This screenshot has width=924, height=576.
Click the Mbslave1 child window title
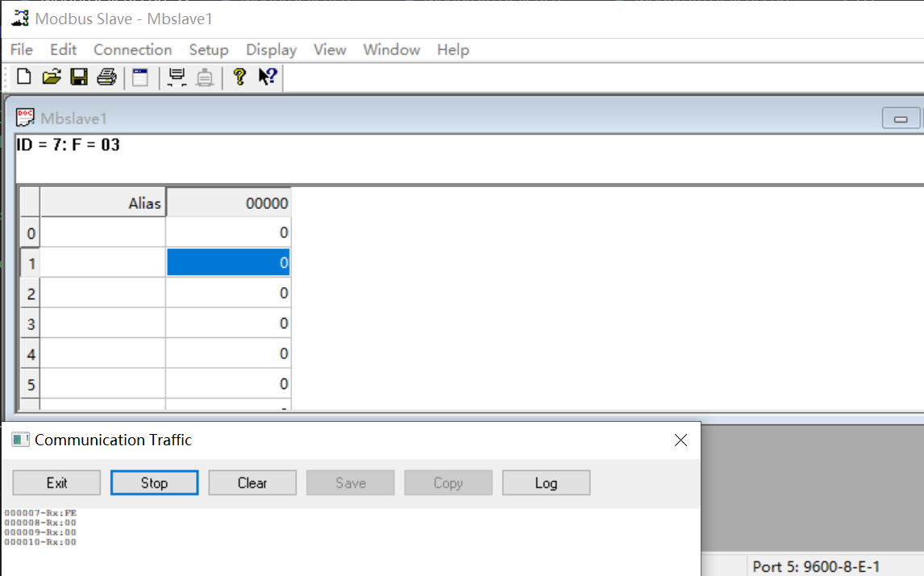point(73,119)
